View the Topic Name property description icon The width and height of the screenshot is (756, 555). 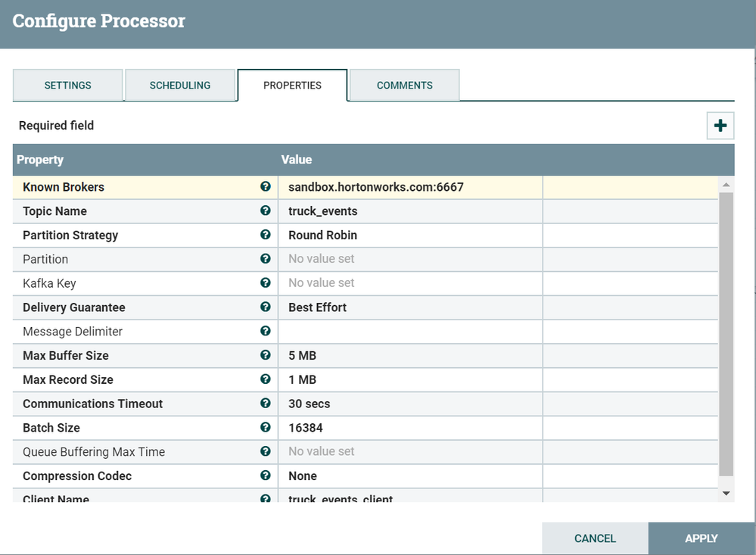tap(265, 211)
